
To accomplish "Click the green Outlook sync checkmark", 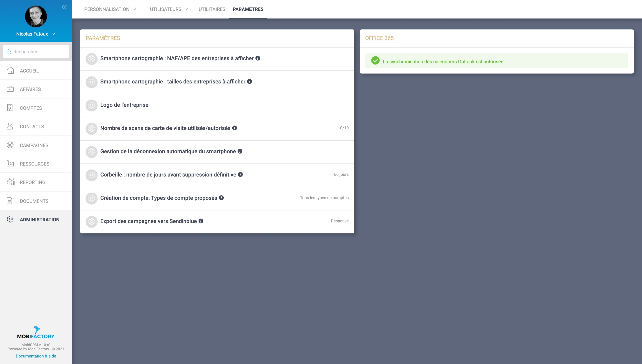I will pos(375,60).
